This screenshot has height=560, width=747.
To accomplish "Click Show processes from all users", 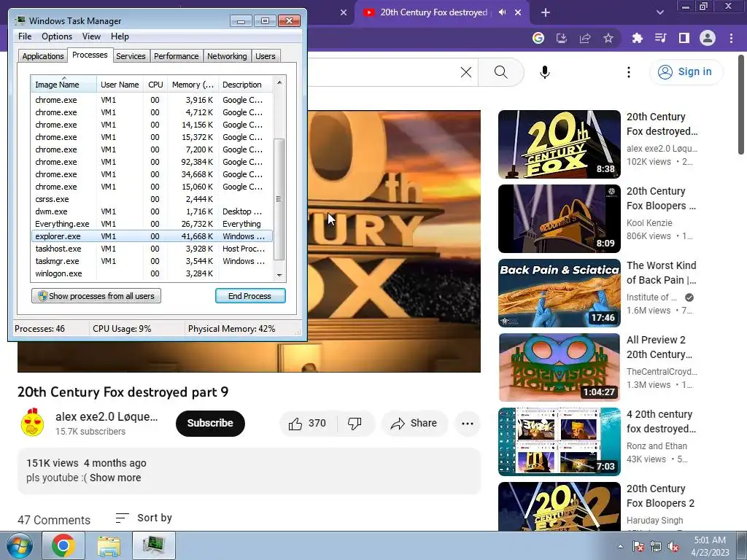I will point(96,296).
